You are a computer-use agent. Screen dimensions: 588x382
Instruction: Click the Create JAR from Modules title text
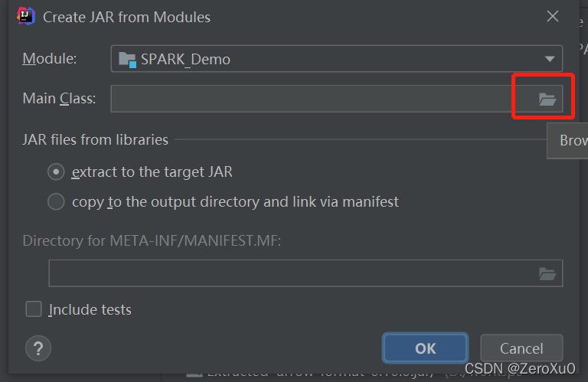127,18
